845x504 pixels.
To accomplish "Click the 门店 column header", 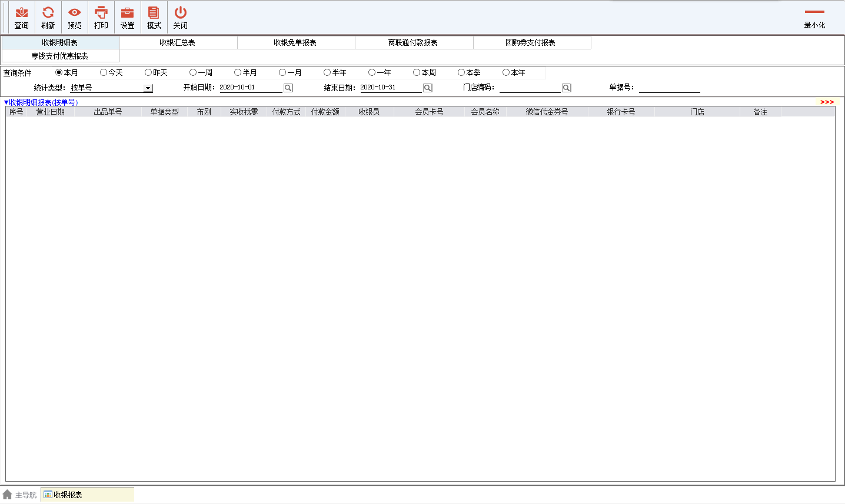I will coord(697,112).
